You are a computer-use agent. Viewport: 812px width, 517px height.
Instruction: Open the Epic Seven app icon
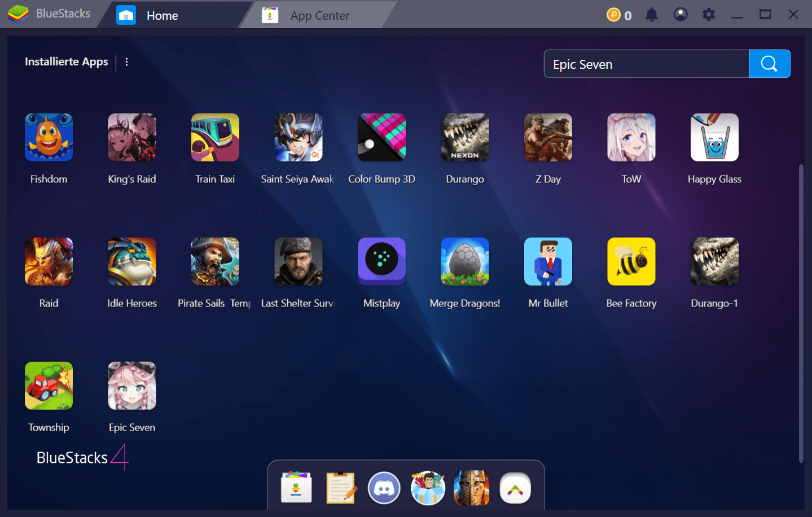click(132, 385)
